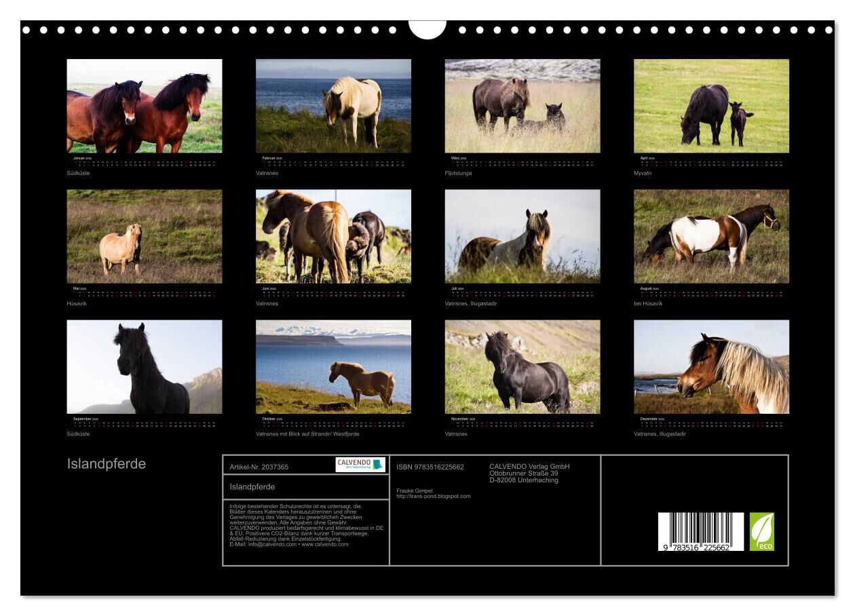Select the September black horse silhouette photo
The width and height of the screenshot is (855, 616).
(145, 367)
